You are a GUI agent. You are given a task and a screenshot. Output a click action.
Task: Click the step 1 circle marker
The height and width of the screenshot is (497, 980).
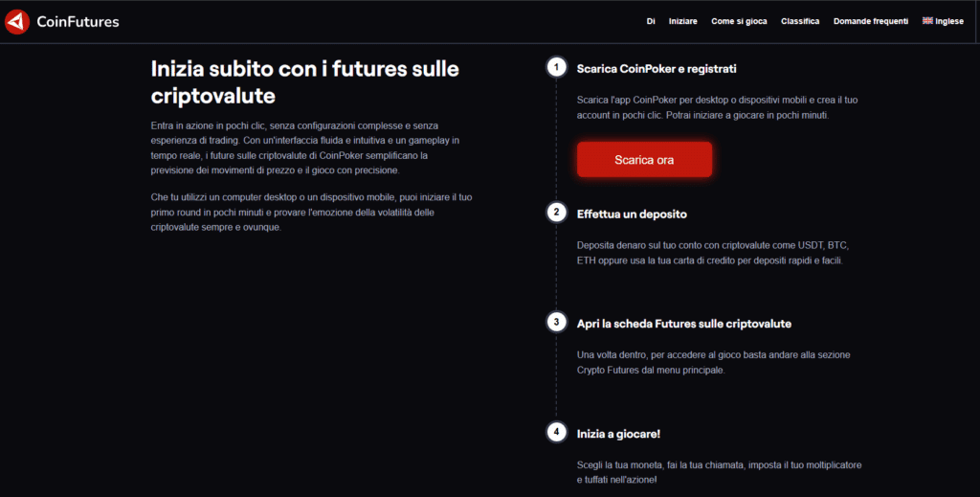coord(556,67)
